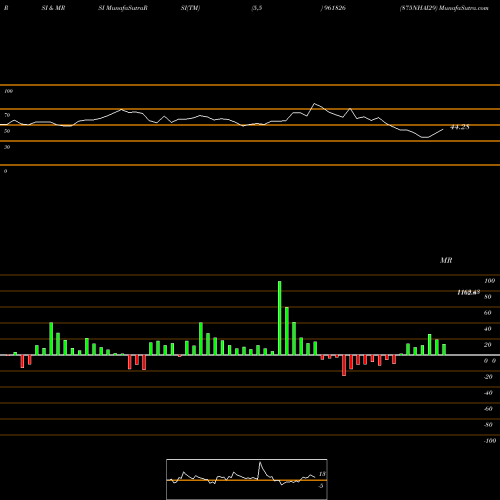Click the RSI value label 44.28

click(460, 127)
